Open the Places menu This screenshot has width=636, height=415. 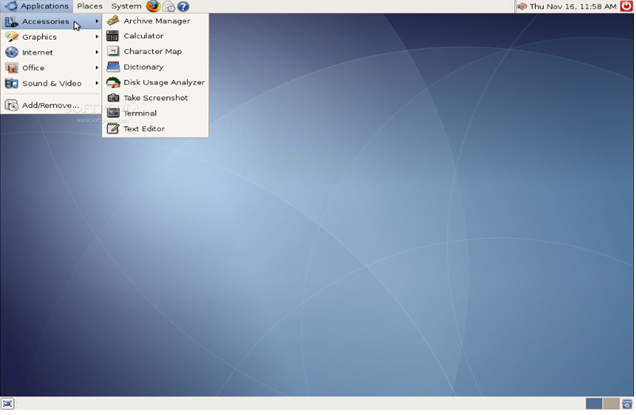[x=89, y=6]
